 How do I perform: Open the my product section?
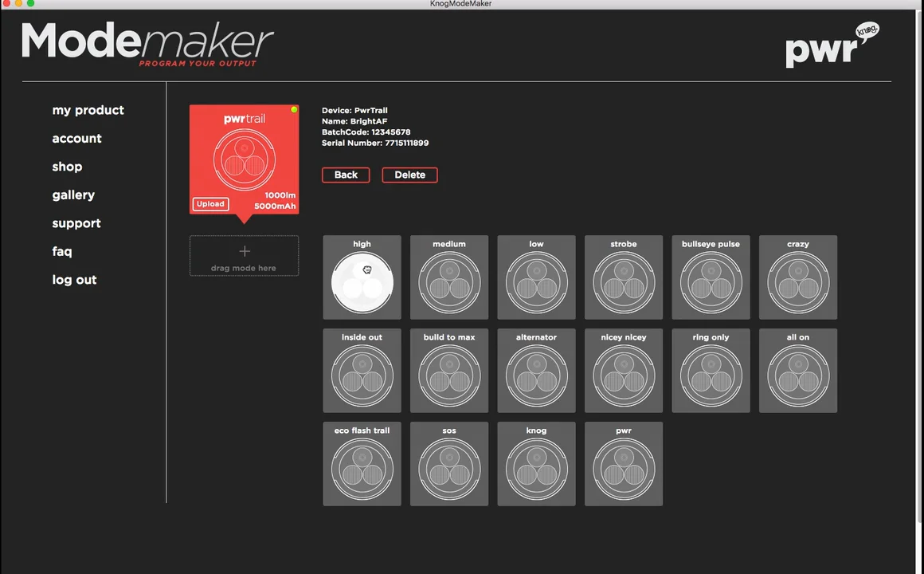88,110
